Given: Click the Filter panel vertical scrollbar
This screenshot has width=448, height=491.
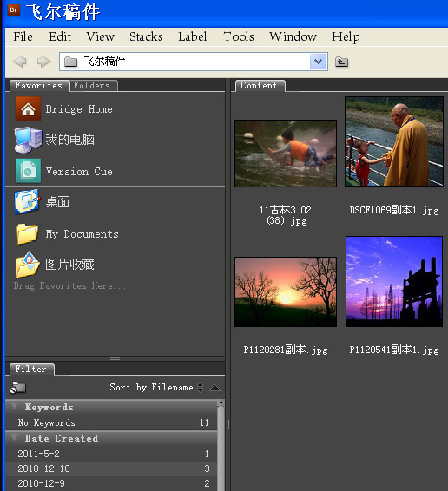Looking at the screenshot, I should pos(221,448).
